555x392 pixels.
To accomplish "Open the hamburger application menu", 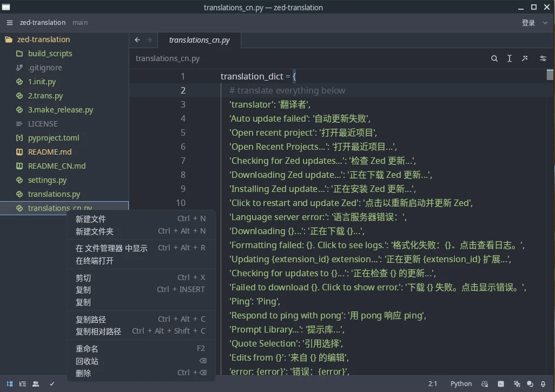I will (x=10, y=23).
